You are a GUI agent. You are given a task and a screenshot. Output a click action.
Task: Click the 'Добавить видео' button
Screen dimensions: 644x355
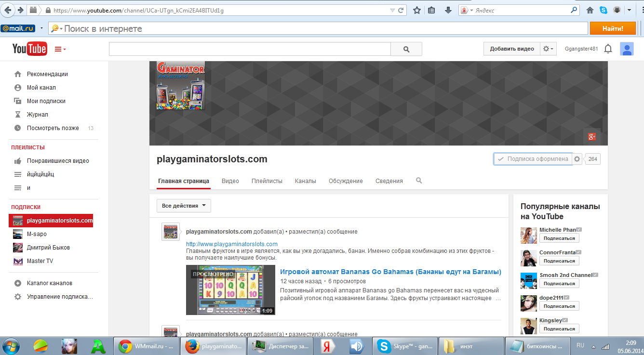(511, 49)
